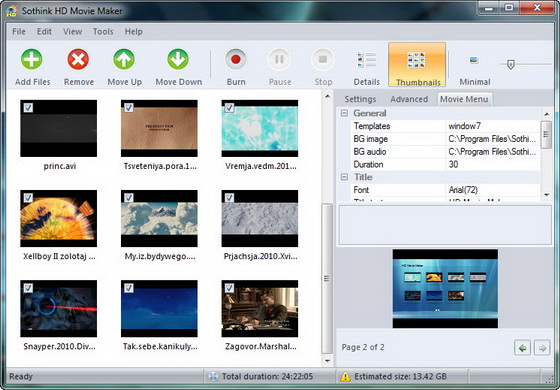Go to previous menu page arrow
Screen dimensions: 560x390
click(522, 348)
